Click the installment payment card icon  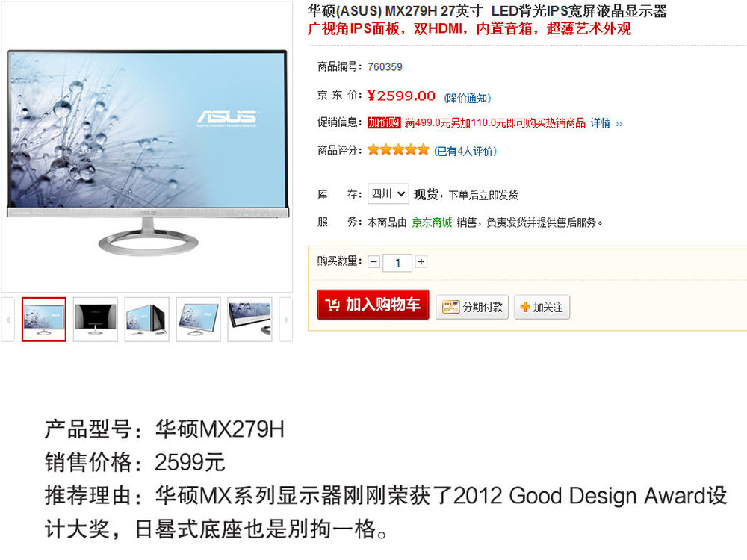pos(450,307)
